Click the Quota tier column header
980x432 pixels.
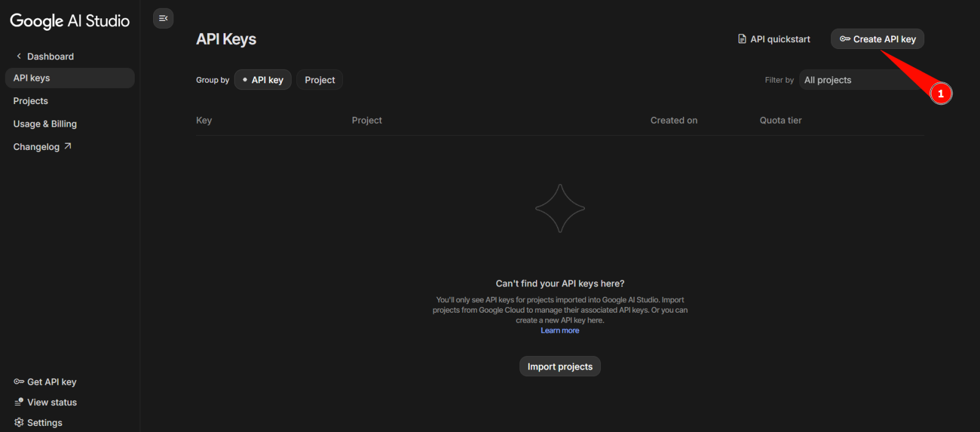point(780,121)
